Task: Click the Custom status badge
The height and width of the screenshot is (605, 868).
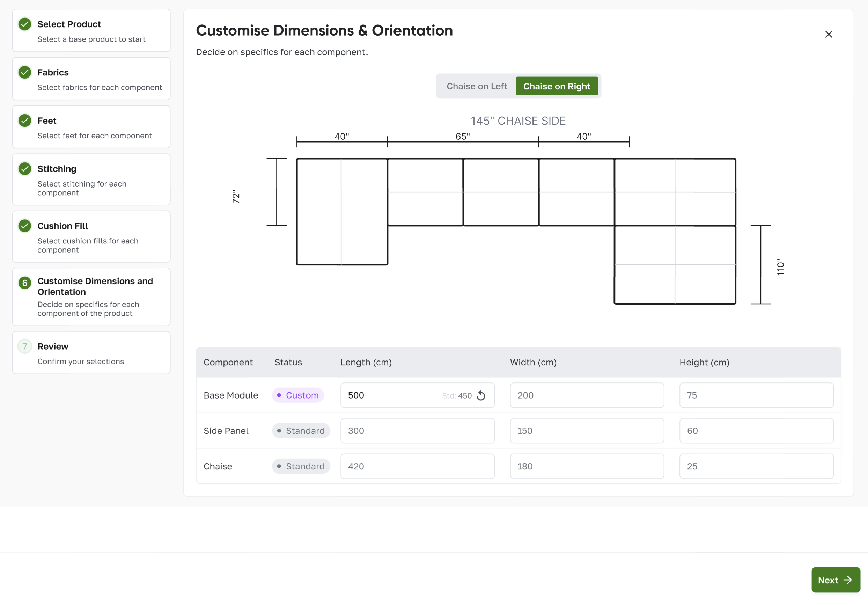Action: tap(298, 395)
